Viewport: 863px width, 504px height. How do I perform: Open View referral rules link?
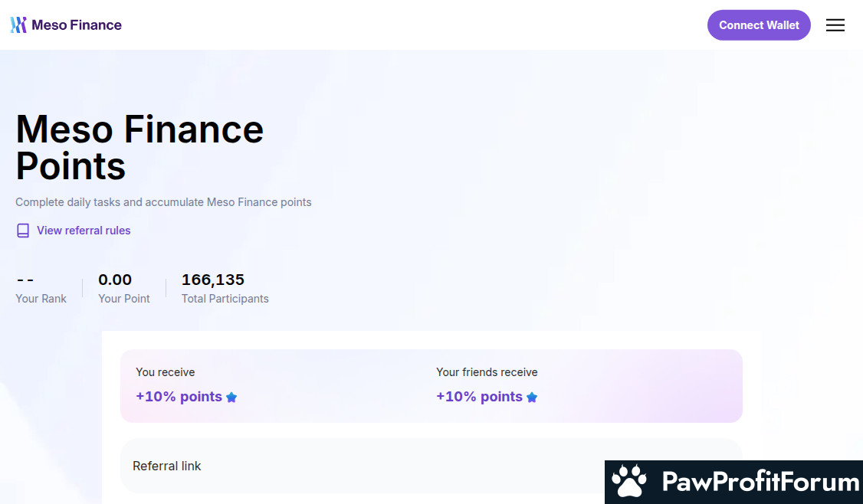coord(84,231)
